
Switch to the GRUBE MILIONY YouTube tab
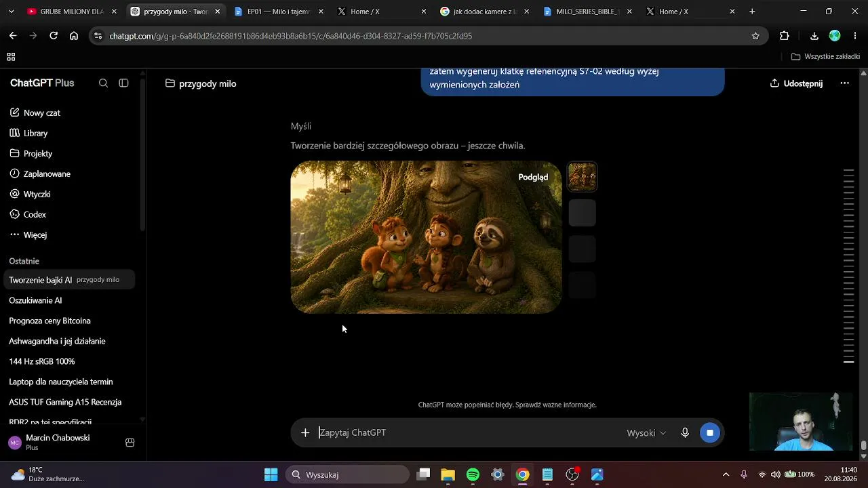coord(72,12)
